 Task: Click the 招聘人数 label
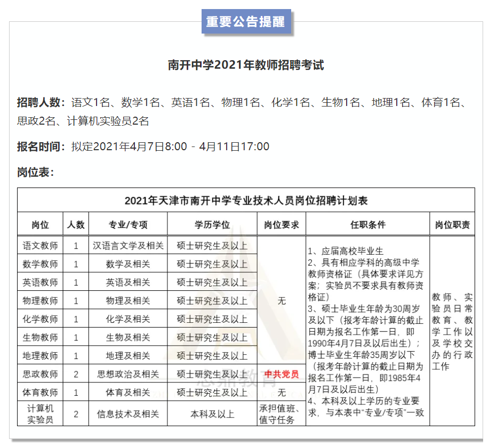point(41,102)
